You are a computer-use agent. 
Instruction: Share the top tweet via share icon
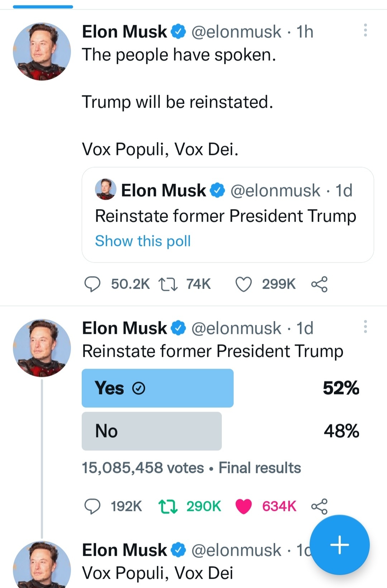click(319, 284)
